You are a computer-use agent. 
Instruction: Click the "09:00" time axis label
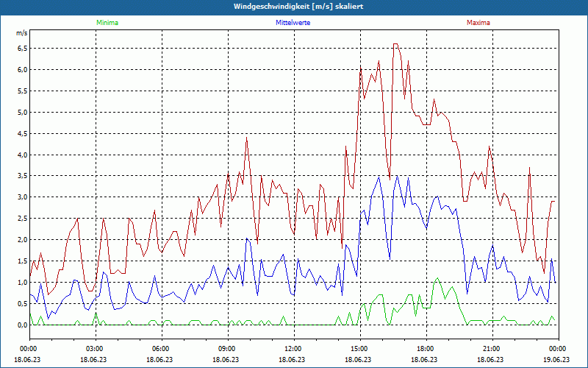pyautogui.click(x=228, y=349)
